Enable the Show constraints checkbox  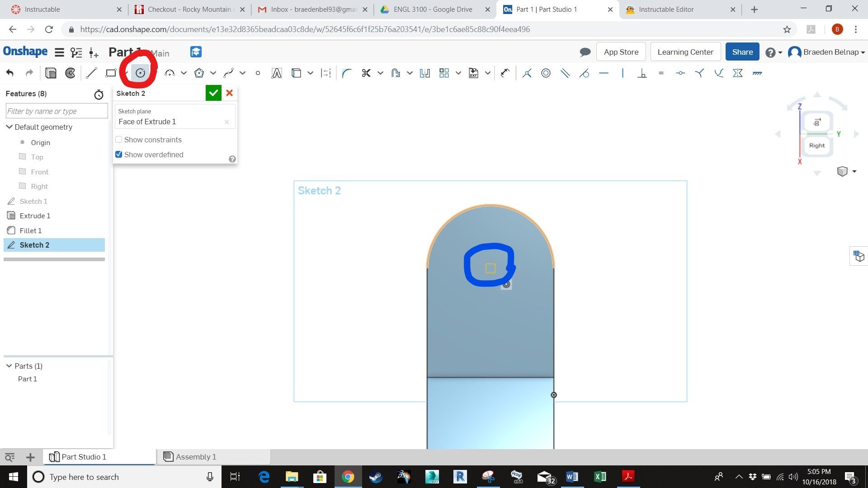[x=118, y=139]
